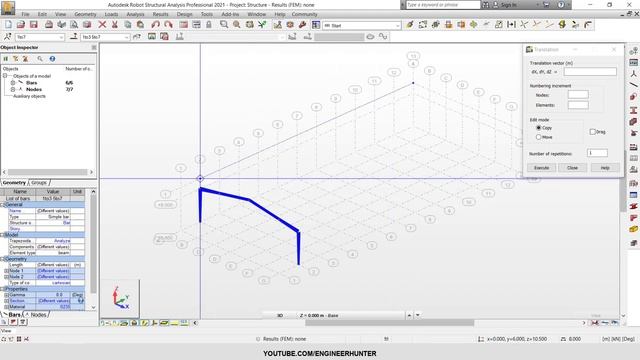Select the Copy edit mode radio button

coord(538,128)
